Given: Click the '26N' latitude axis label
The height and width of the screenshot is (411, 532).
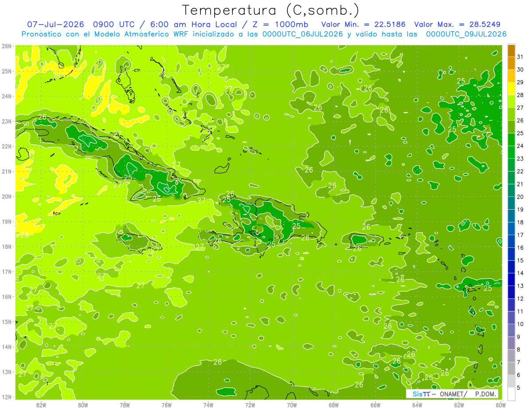Looking at the screenshot, I should pos(7,46).
